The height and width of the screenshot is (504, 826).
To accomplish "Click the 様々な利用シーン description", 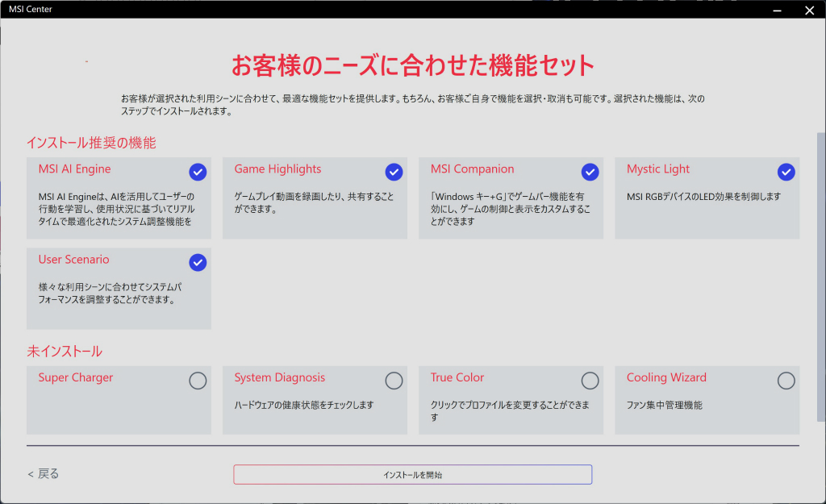I will click(x=110, y=294).
